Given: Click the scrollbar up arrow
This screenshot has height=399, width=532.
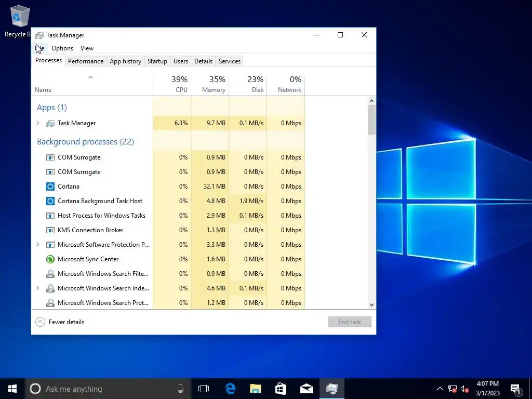Looking at the screenshot, I should [x=371, y=101].
